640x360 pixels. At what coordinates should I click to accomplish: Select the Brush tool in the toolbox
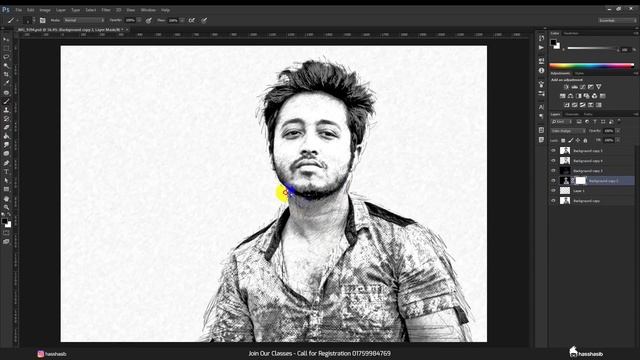pyautogui.click(x=6, y=101)
